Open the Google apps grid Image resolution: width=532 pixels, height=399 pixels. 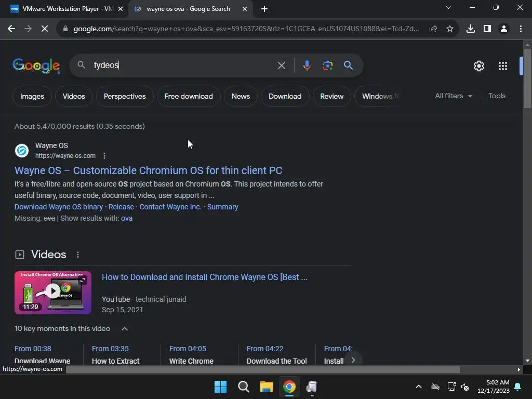(x=503, y=66)
